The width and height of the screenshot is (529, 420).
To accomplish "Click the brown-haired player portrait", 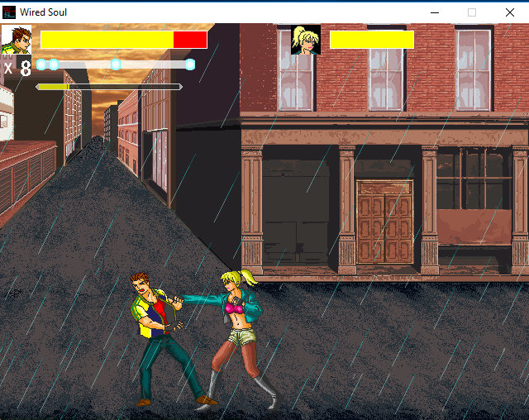I will (x=16, y=40).
